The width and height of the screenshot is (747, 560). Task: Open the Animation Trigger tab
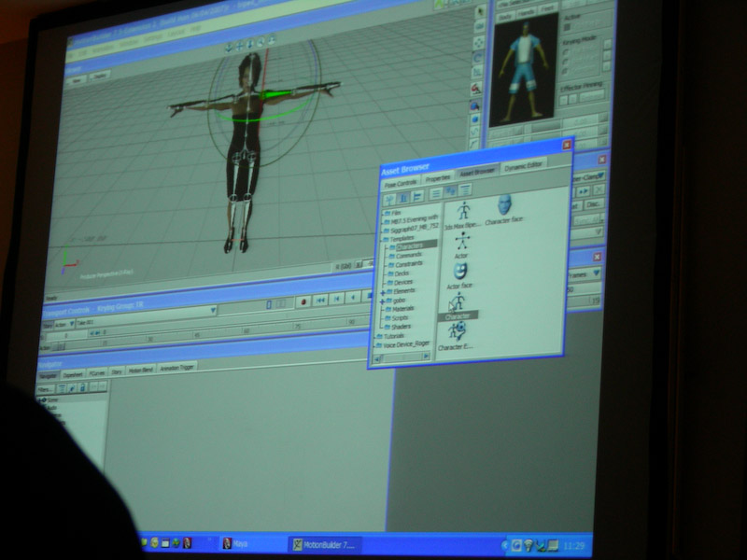(176, 368)
